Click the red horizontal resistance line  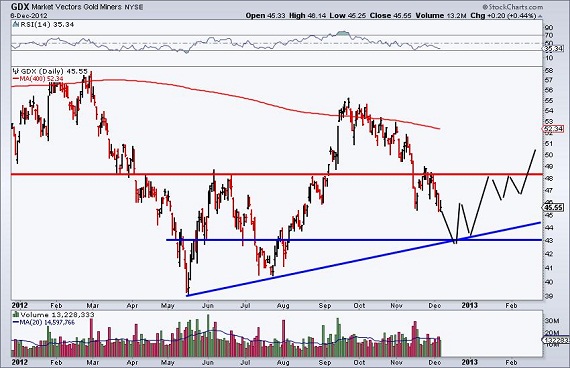(x=276, y=174)
